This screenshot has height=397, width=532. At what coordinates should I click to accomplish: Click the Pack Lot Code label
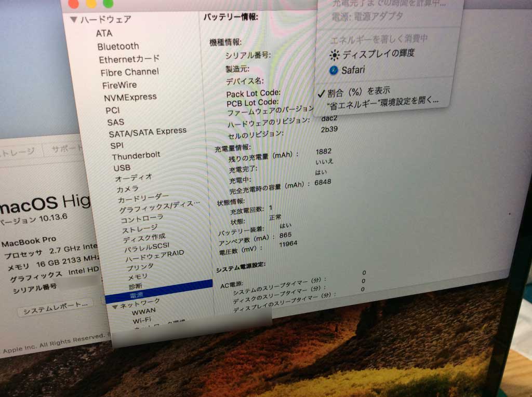tap(254, 93)
